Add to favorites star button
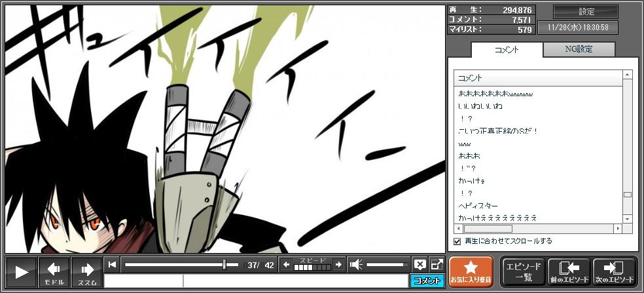Image resolution: width=644 pixels, height=293 pixels. point(471,272)
